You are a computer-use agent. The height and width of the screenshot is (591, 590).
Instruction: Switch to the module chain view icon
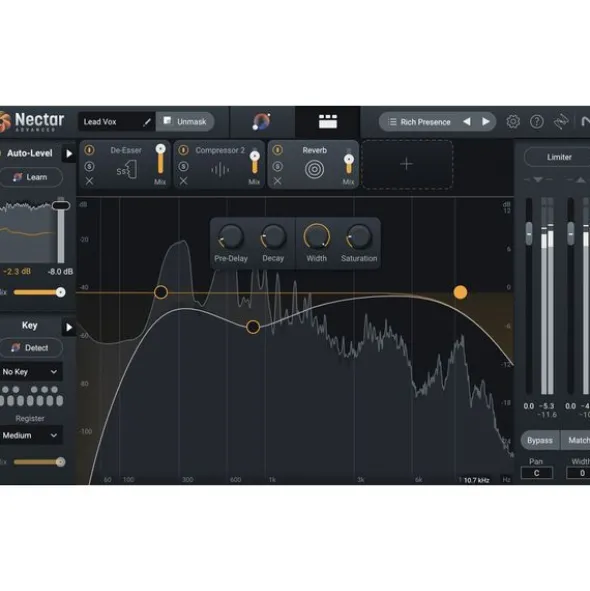[328, 121]
